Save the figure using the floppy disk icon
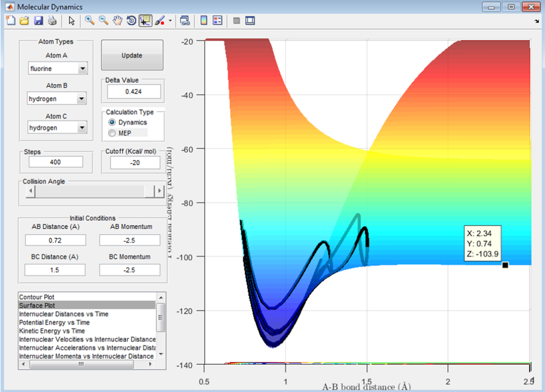The width and height of the screenshot is (545, 392). (38, 21)
